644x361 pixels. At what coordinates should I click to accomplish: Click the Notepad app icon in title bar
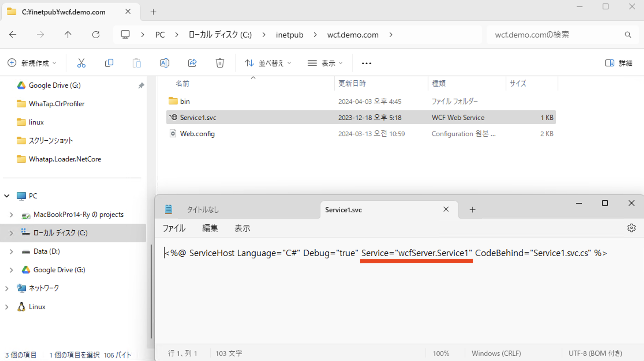169,209
